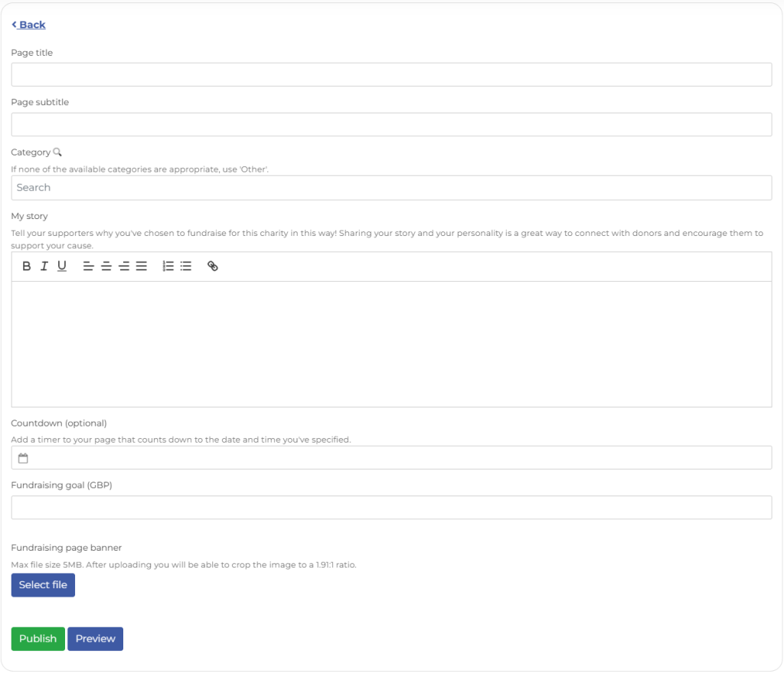The width and height of the screenshot is (784, 674).
Task: Open the countdown date picker calendar icon
Action: (x=23, y=457)
